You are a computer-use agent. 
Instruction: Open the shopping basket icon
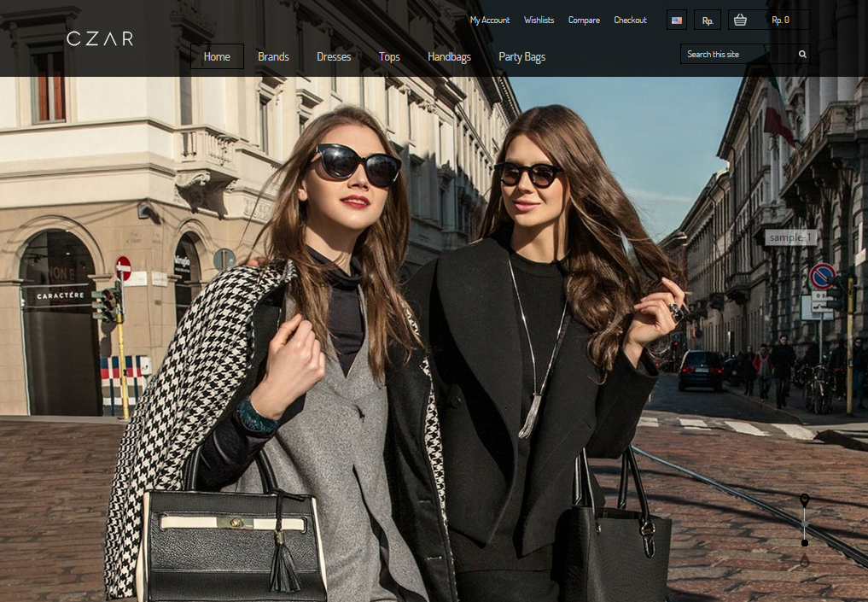740,20
